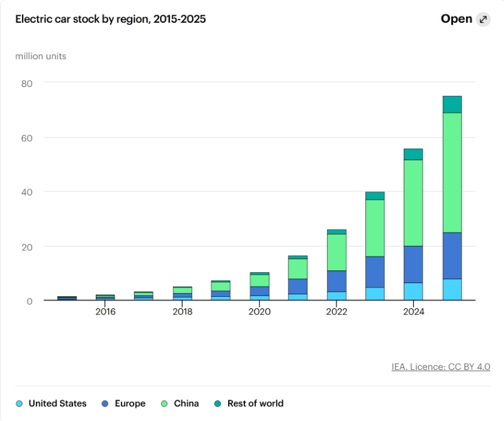Click the Rest of world teal legend dot
Screen dimensions: 504x421
click(x=217, y=403)
